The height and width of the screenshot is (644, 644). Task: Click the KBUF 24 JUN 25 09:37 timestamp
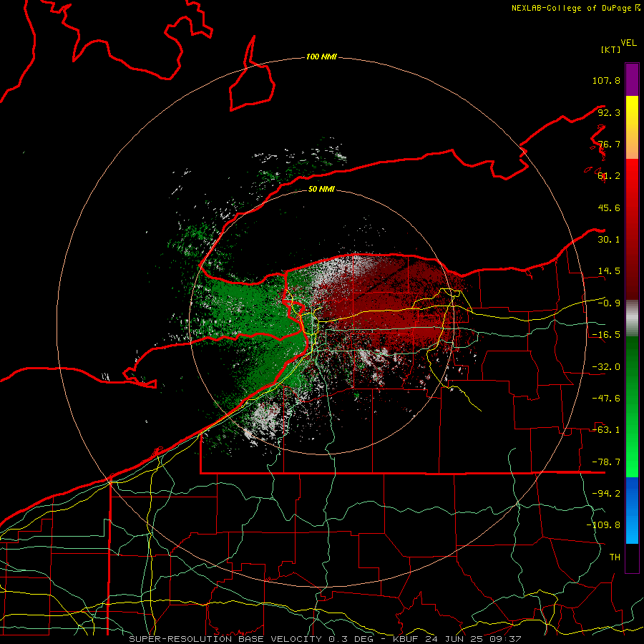point(457,639)
